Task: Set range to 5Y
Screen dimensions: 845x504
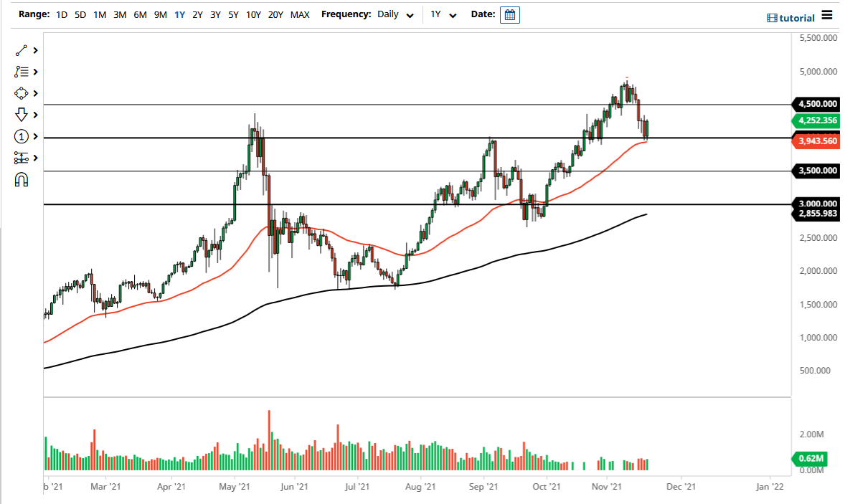Action: pos(233,15)
